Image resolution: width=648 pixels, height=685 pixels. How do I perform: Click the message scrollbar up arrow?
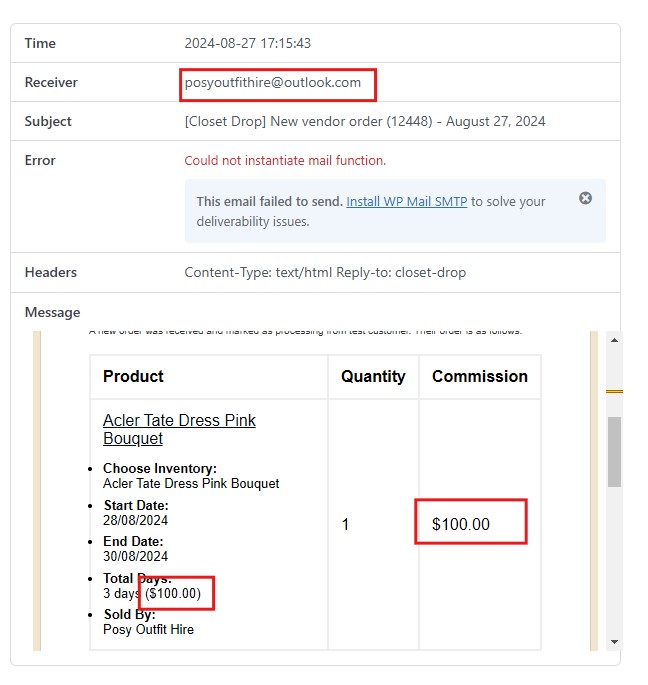(614, 341)
